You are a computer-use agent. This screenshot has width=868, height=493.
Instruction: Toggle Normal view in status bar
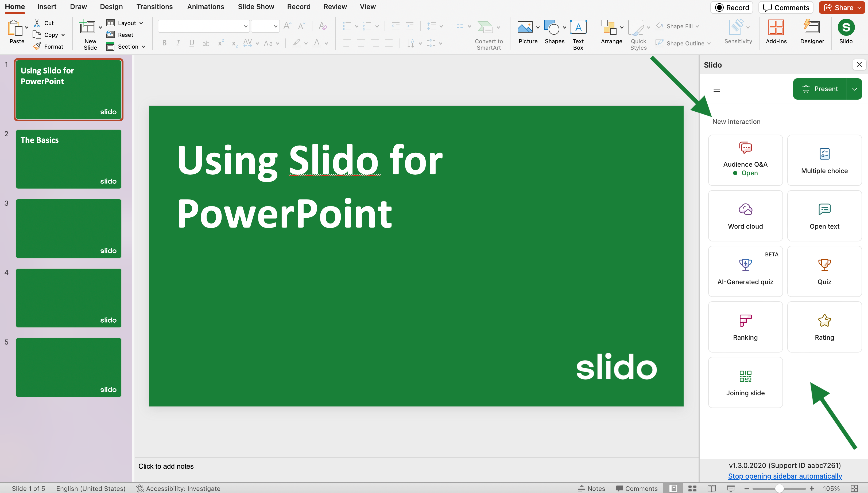(673, 488)
